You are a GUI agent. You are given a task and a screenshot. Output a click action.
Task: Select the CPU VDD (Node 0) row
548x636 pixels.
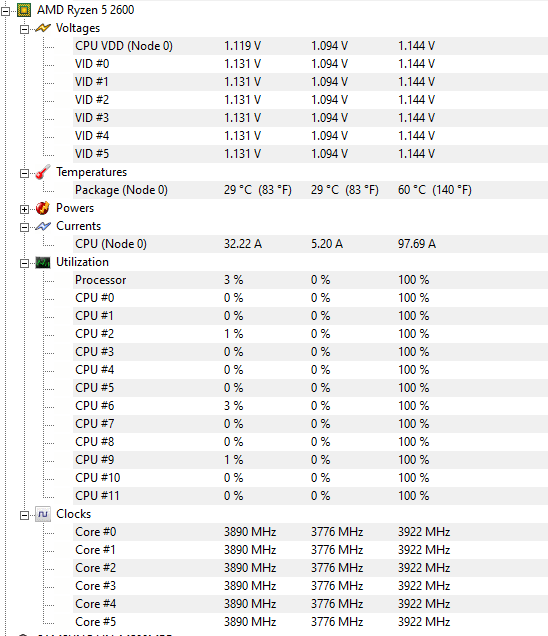click(x=310, y=46)
